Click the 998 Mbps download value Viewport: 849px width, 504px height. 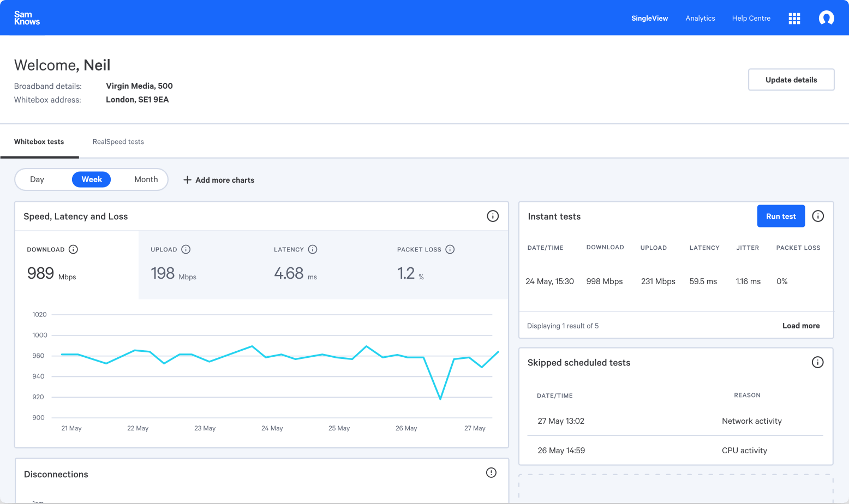coord(605,281)
